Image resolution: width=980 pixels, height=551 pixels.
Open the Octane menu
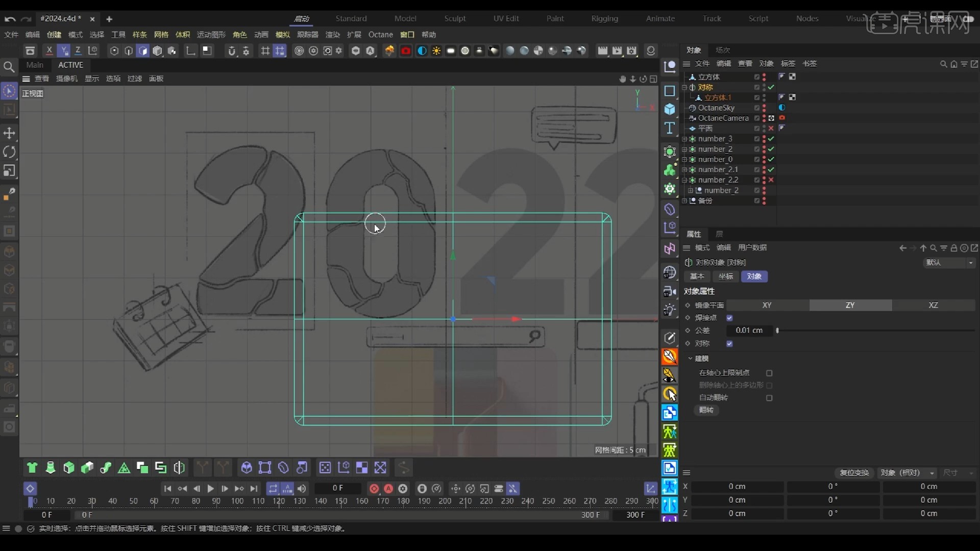(x=380, y=35)
